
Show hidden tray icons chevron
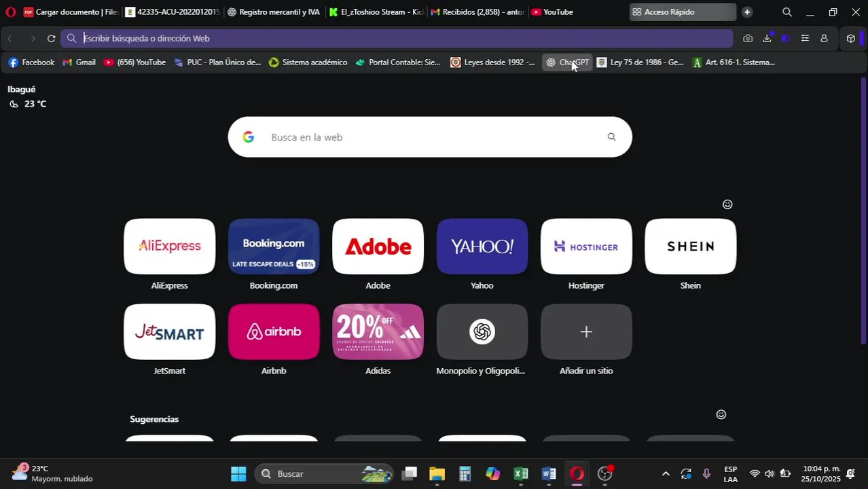[666, 474]
